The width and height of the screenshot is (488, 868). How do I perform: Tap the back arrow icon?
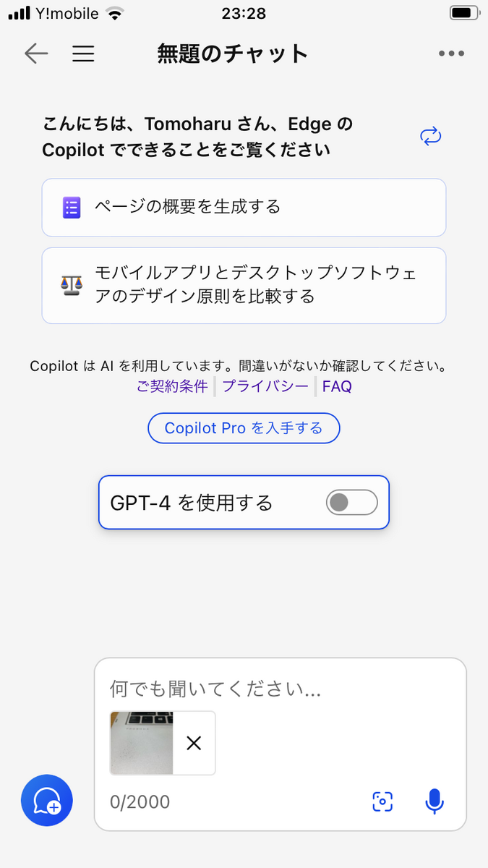(35, 54)
